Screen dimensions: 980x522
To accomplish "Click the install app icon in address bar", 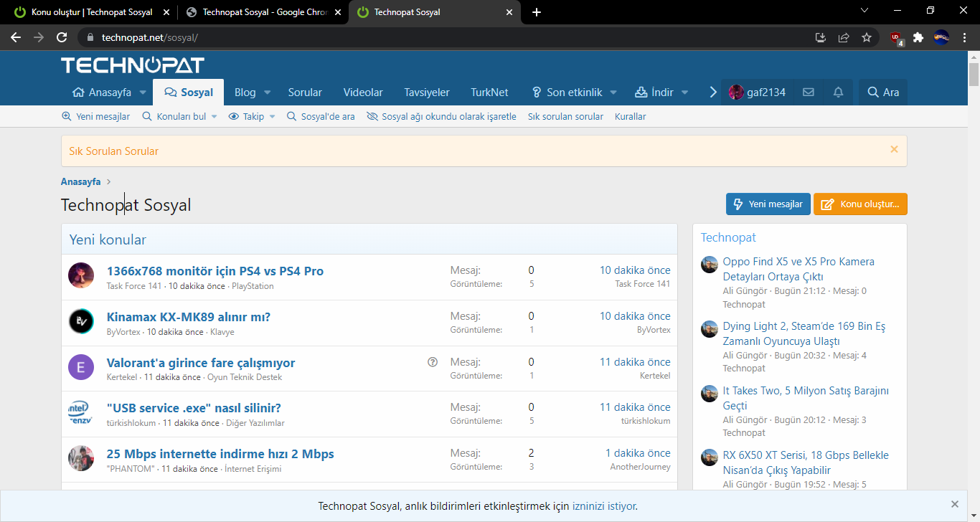I will click(x=821, y=37).
